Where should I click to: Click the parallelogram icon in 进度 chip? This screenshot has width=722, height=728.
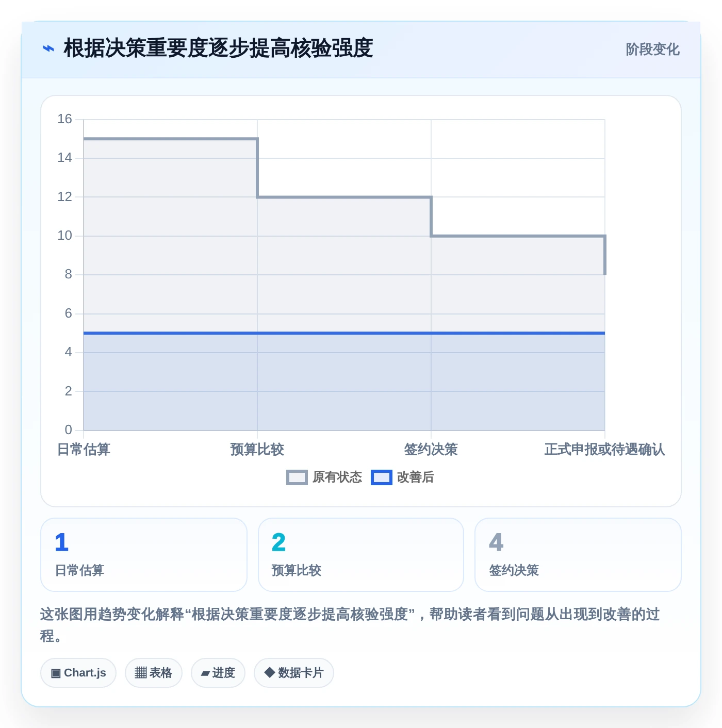click(x=205, y=673)
